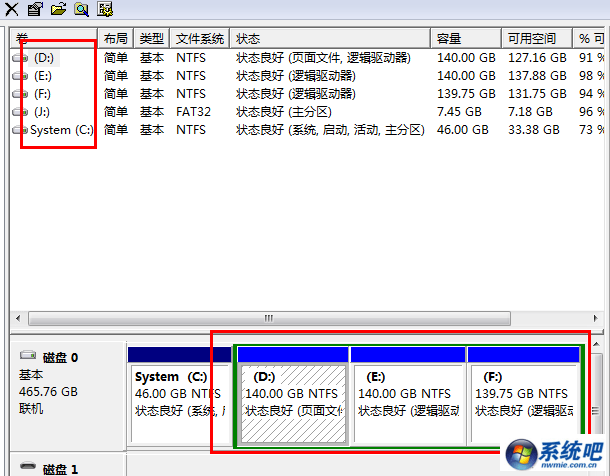The image size is (610, 476).
Task: Open the properties toolbar icon
Action: (35, 9)
